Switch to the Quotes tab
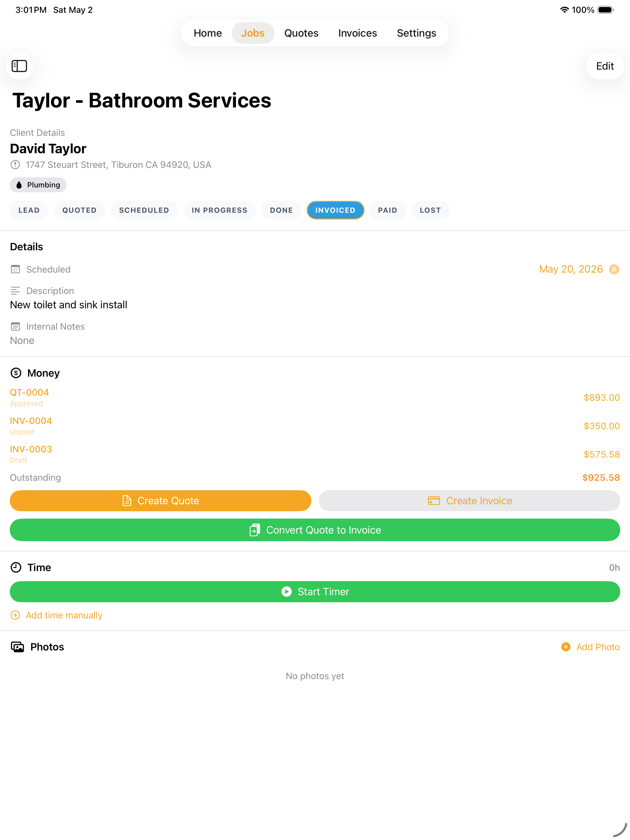The image size is (630, 840). (x=301, y=33)
